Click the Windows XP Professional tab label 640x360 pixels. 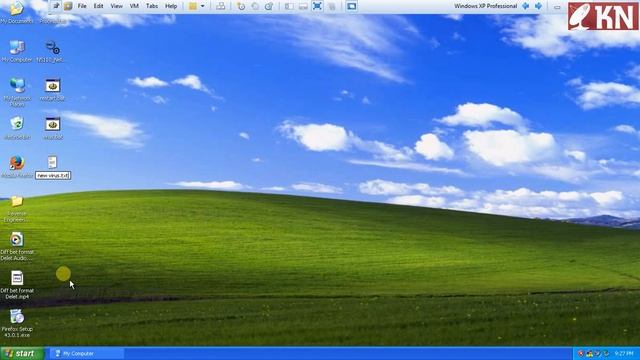(x=486, y=6)
